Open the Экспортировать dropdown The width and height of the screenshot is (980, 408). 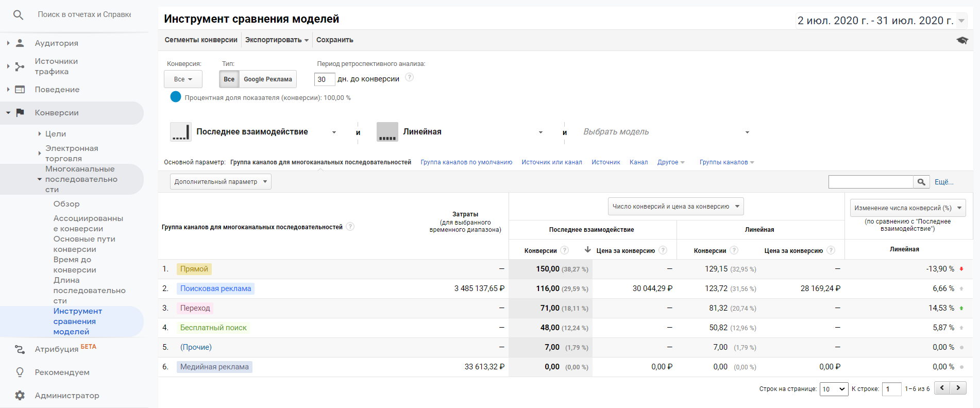tap(277, 40)
